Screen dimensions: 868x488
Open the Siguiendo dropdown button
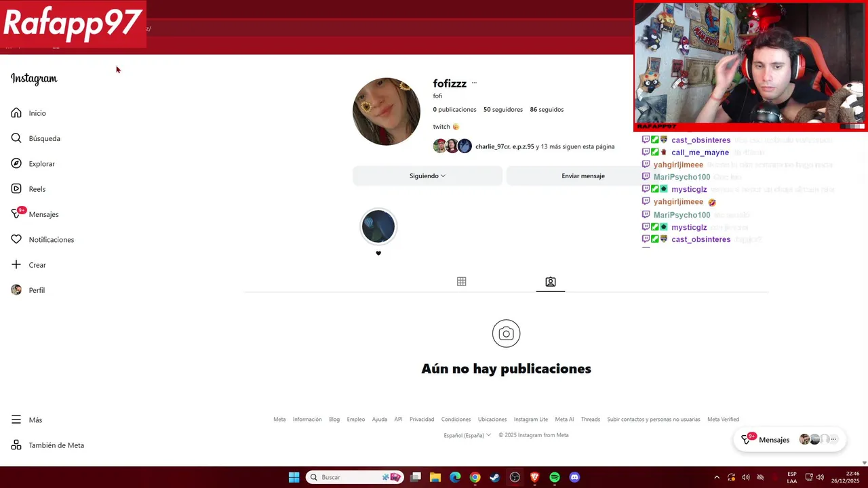[427, 176]
